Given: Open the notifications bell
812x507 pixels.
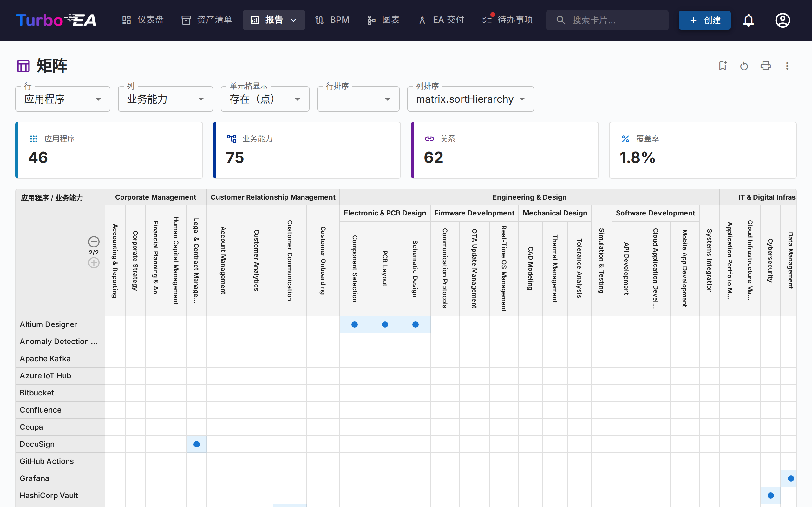Looking at the screenshot, I should pyautogui.click(x=748, y=20).
